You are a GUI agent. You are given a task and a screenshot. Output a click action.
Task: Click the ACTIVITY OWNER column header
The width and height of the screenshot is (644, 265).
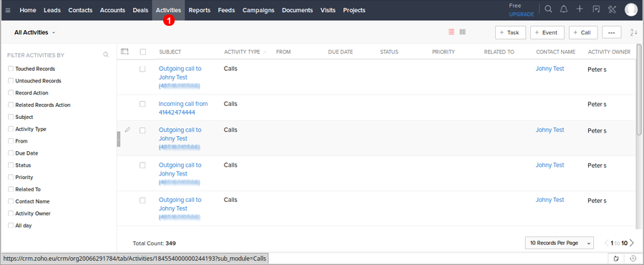(609, 52)
